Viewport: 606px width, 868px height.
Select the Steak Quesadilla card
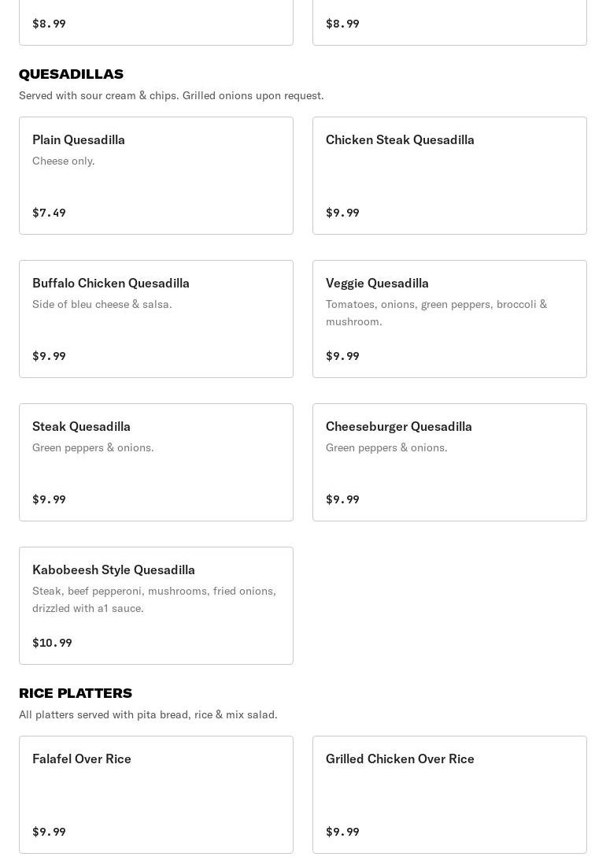coord(156,462)
